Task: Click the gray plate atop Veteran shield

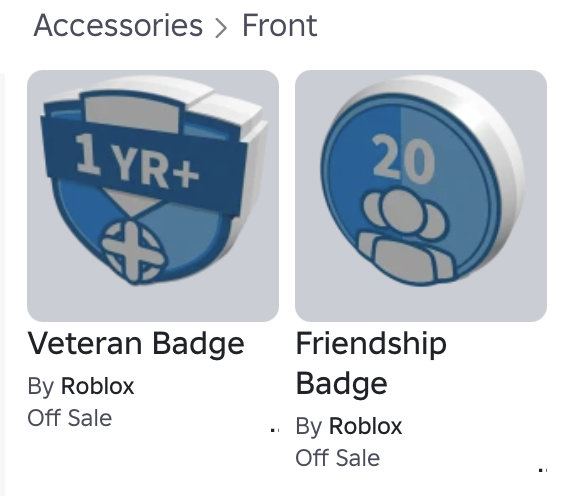Action: [133, 112]
